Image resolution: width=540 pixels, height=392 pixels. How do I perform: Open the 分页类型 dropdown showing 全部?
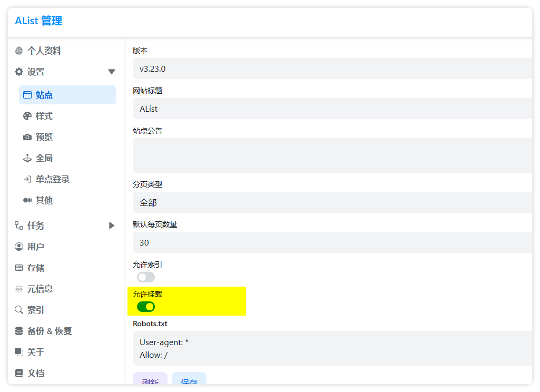(332, 202)
